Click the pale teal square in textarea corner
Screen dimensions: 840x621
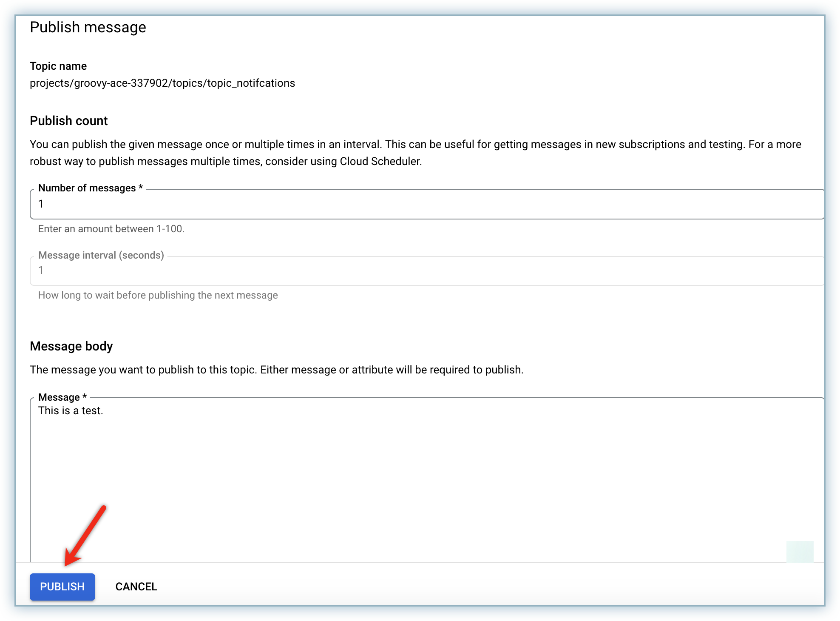[800, 552]
